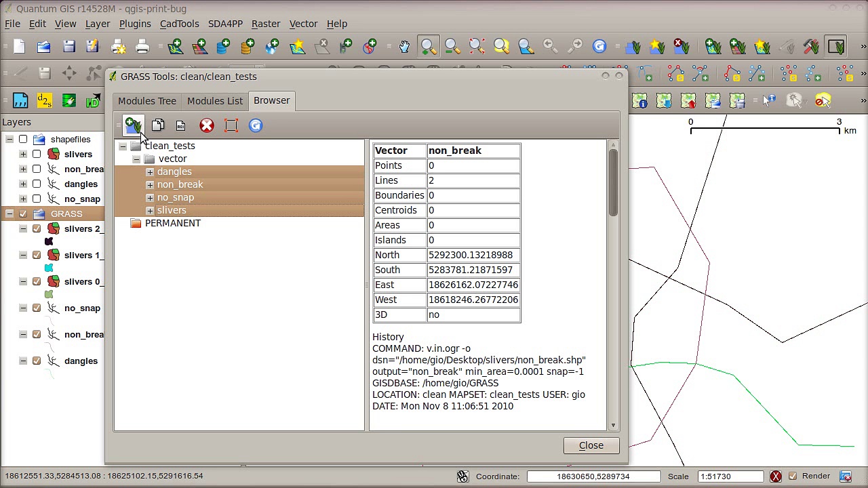Viewport: 868px width, 488px height.
Task: Copy the selected GRASS map
Action: click(158, 125)
